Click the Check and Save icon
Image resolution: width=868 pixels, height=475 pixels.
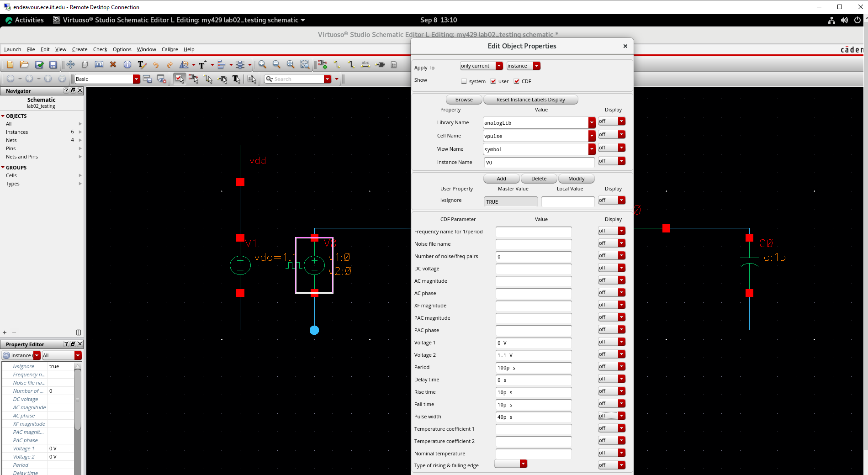click(39, 64)
